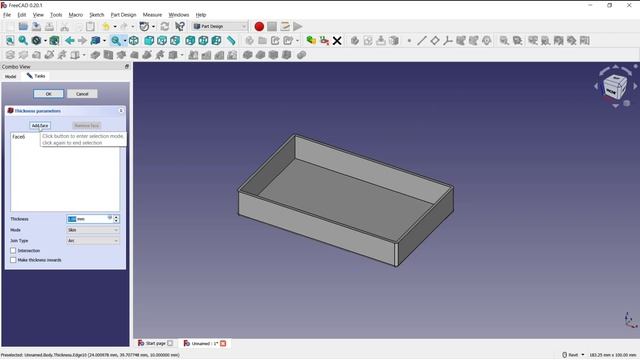Open the Sketch menu
The width and height of the screenshot is (640, 360).
pyautogui.click(x=97, y=15)
